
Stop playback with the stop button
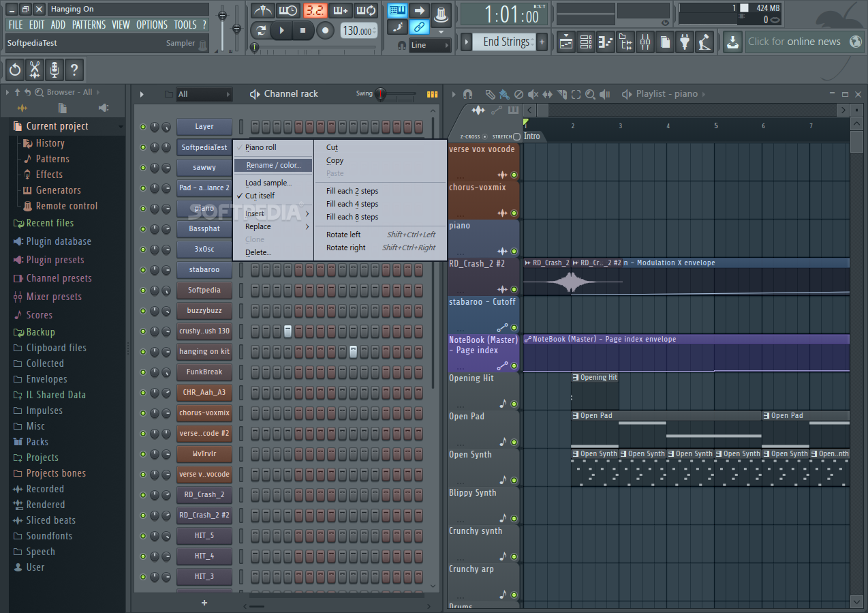click(303, 30)
